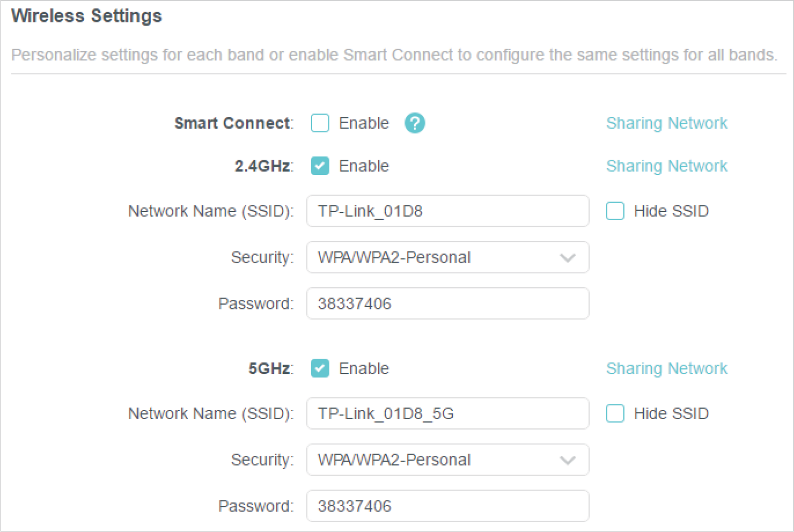Open Sharing Network link for 5GHz band

[666, 368]
